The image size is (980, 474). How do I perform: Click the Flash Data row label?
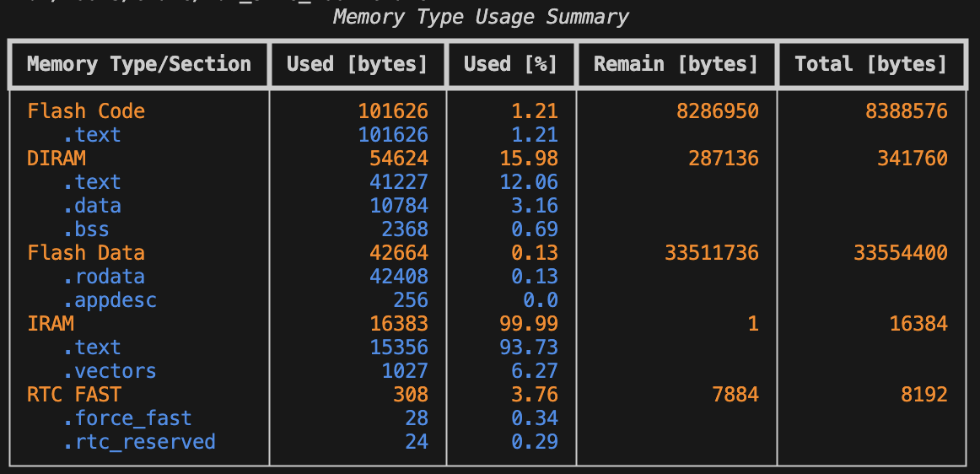click(86, 253)
